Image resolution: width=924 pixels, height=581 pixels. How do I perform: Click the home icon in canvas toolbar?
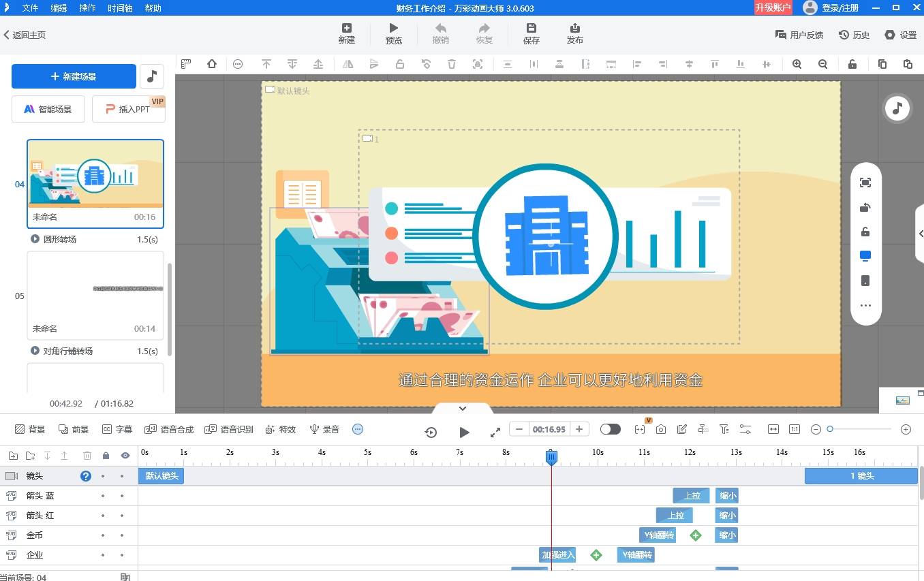pyautogui.click(x=212, y=64)
